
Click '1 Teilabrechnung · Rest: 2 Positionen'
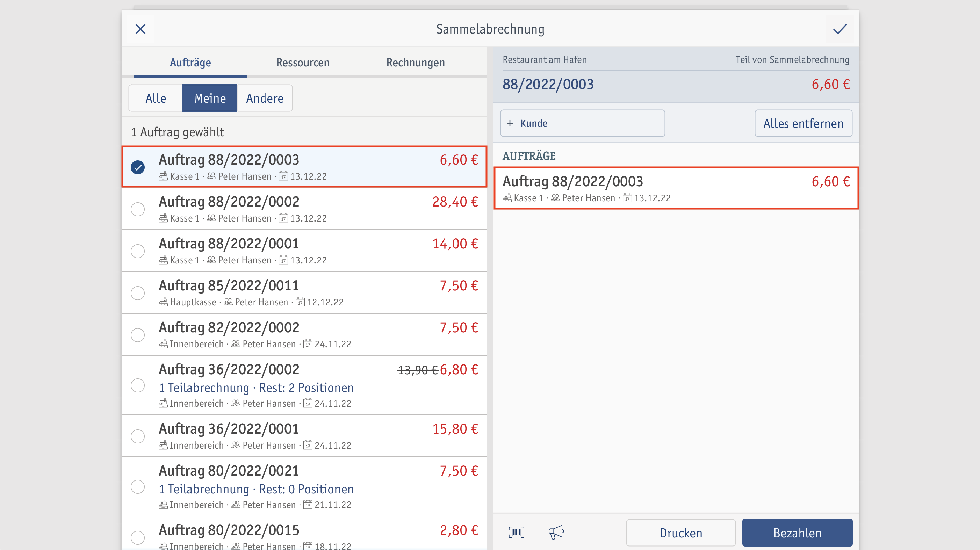(256, 388)
